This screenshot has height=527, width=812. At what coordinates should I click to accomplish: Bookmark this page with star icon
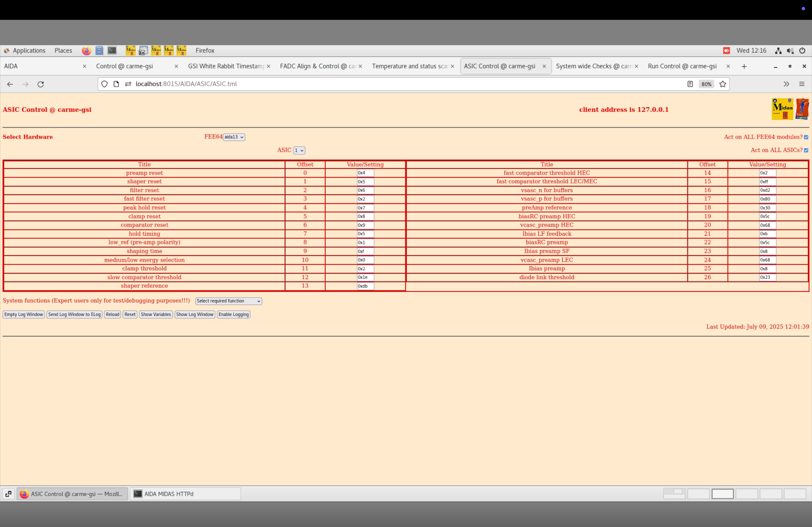click(x=723, y=84)
